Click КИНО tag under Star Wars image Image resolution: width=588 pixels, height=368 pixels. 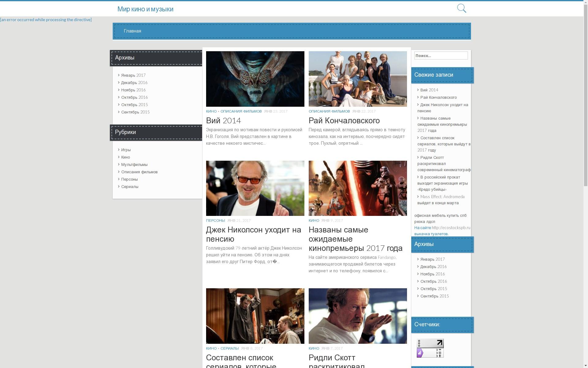point(314,220)
